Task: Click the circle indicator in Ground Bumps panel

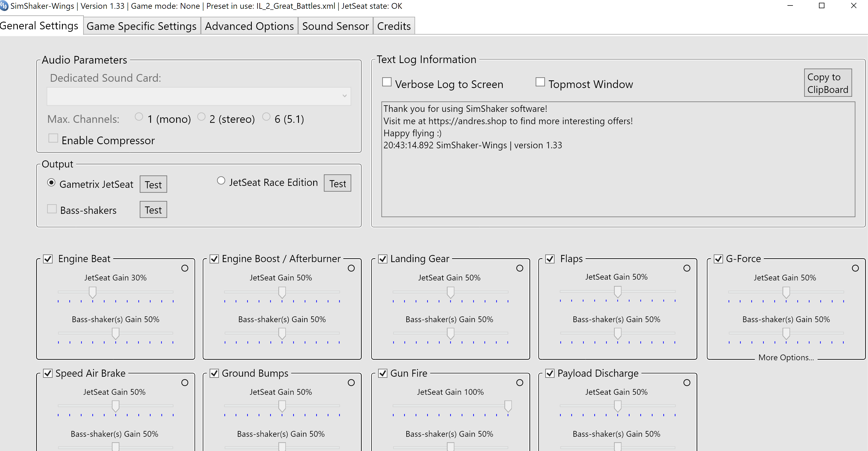Action: [x=351, y=382]
